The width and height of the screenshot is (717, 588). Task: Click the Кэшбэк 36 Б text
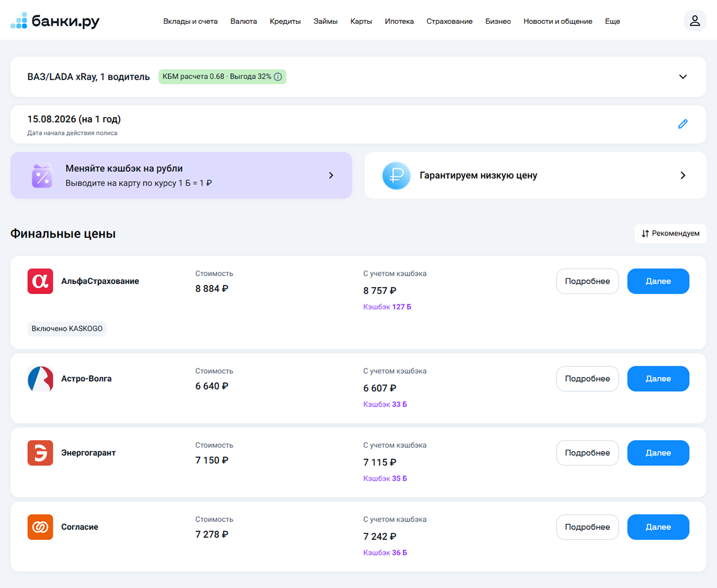click(x=385, y=553)
